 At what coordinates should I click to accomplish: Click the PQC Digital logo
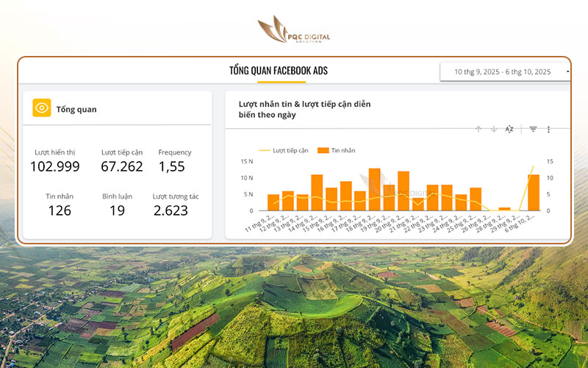(293, 29)
